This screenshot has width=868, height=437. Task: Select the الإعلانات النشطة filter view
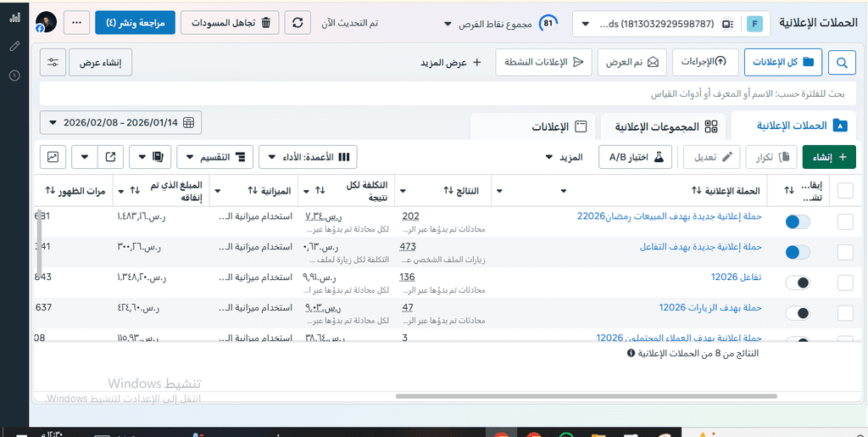543,62
